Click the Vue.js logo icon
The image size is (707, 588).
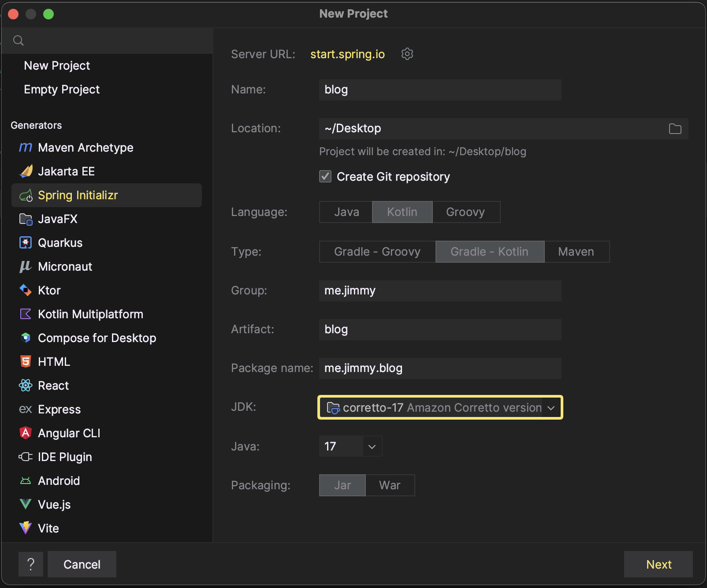point(26,505)
